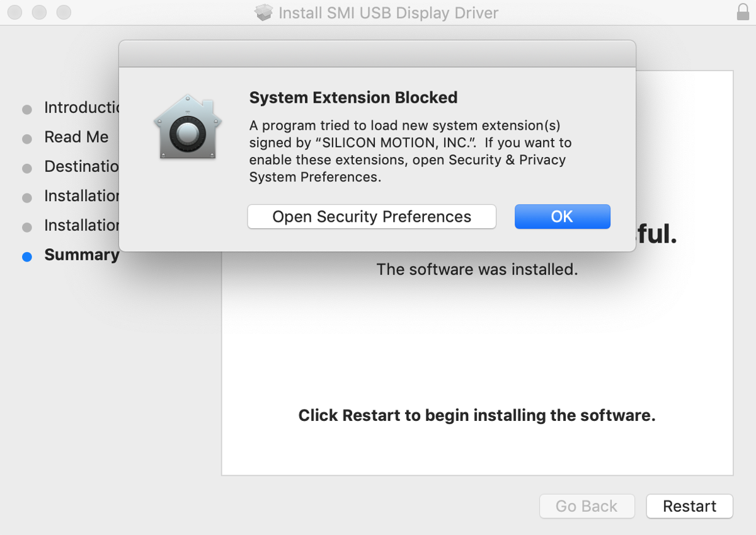Select the Read Me step in sidebar
The width and height of the screenshot is (756, 535).
coord(76,137)
